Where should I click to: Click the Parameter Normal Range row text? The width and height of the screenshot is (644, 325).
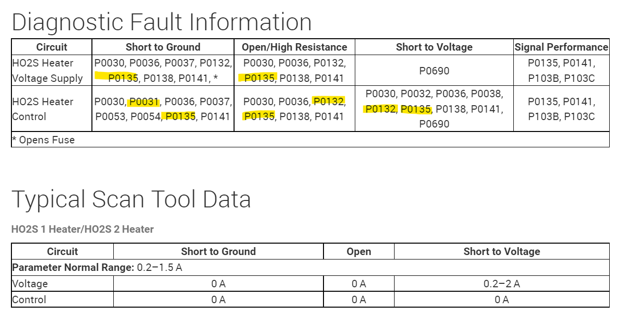click(x=97, y=267)
